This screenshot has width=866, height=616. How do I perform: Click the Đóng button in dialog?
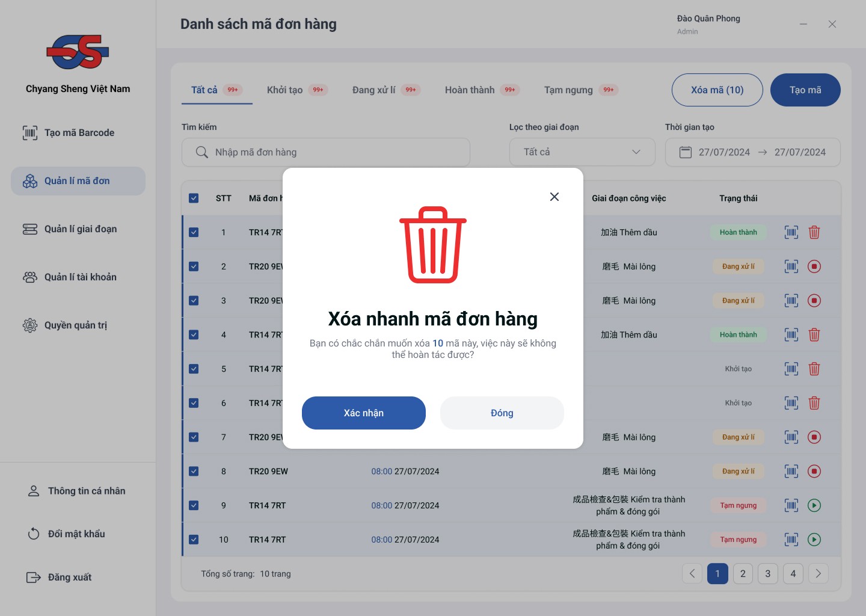(502, 413)
